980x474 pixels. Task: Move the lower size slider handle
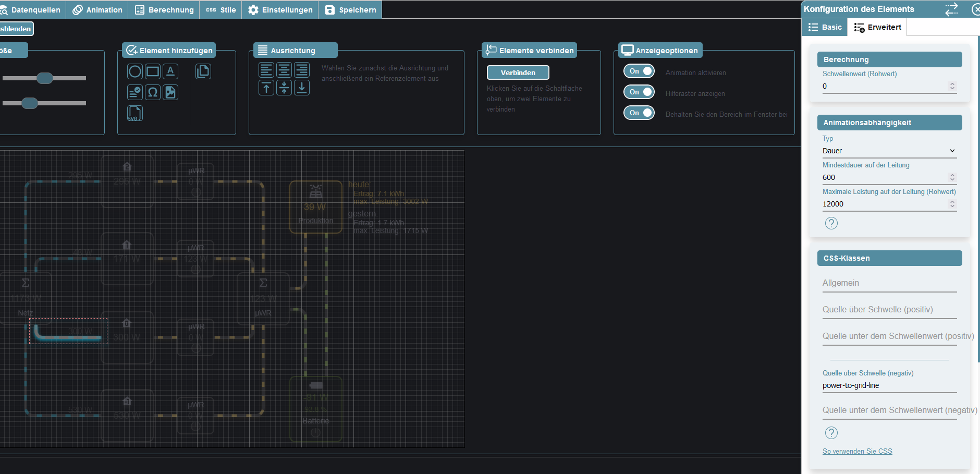click(30, 103)
